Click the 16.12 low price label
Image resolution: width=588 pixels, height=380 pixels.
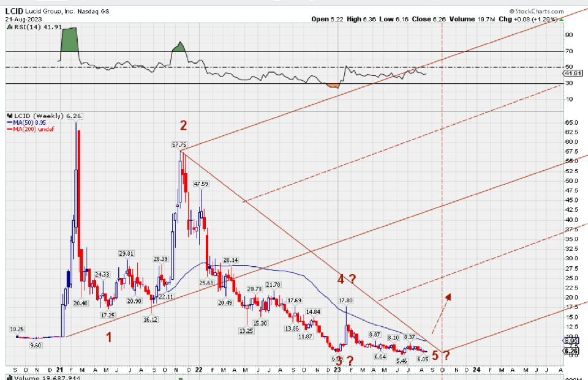pos(151,319)
